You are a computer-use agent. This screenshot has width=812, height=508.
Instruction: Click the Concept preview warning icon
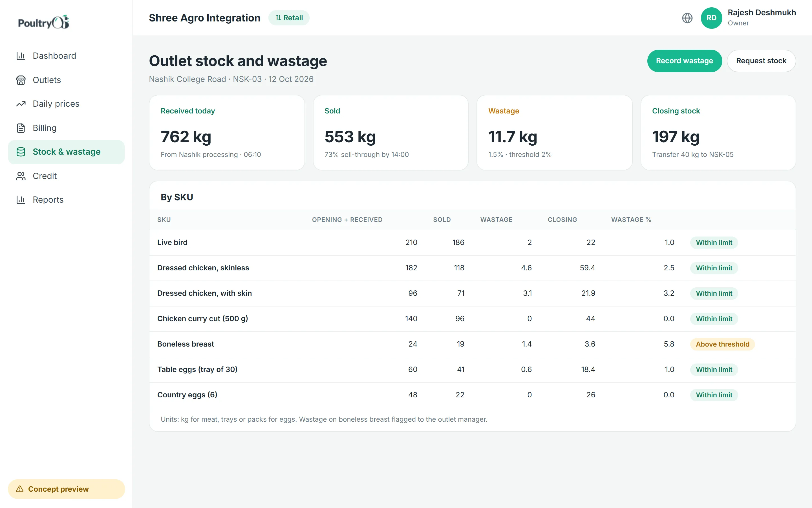point(20,489)
